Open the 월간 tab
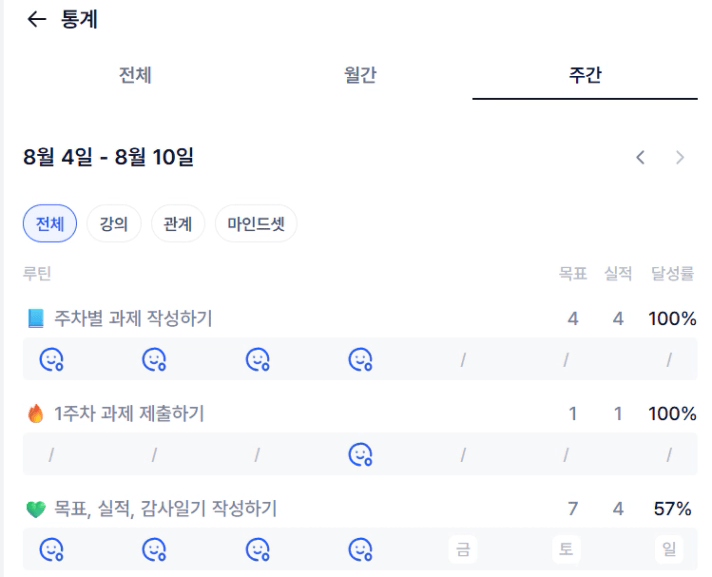 (x=360, y=75)
